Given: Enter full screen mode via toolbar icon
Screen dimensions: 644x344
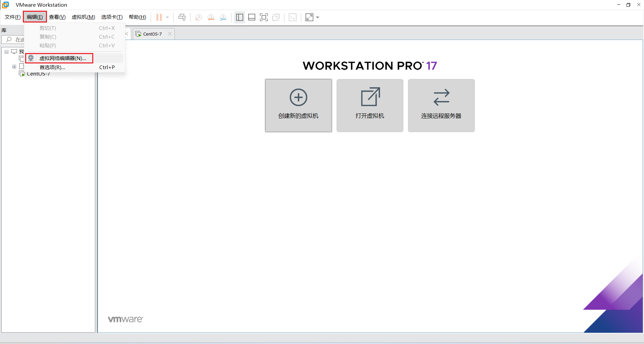Looking at the screenshot, I should click(264, 17).
